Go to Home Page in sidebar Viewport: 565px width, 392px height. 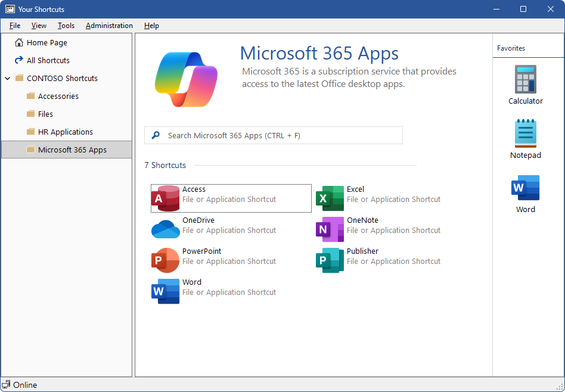tap(46, 43)
